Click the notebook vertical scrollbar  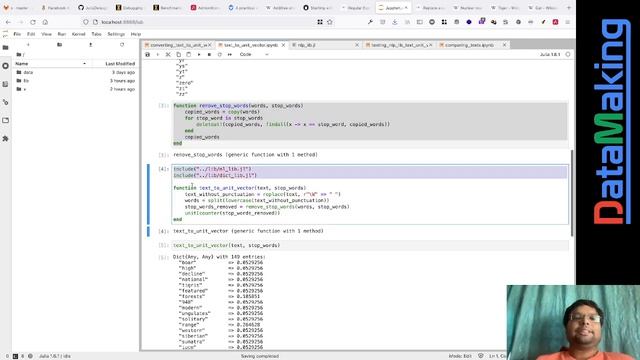pyautogui.click(x=572, y=193)
